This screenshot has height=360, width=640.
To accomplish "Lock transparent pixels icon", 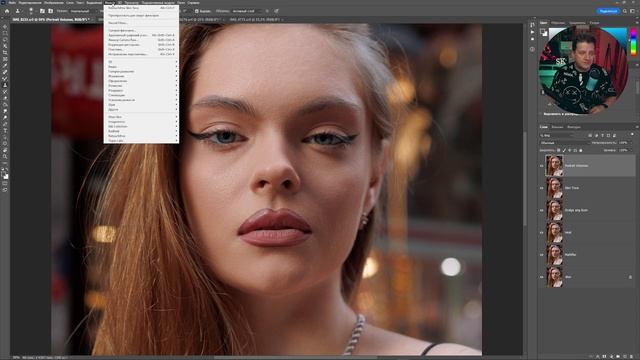I will tap(558, 150).
